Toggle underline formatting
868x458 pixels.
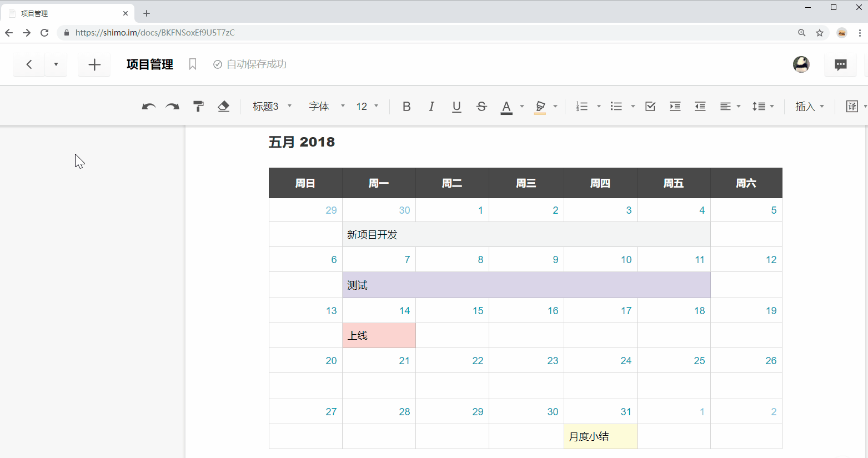tap(456, 107)
